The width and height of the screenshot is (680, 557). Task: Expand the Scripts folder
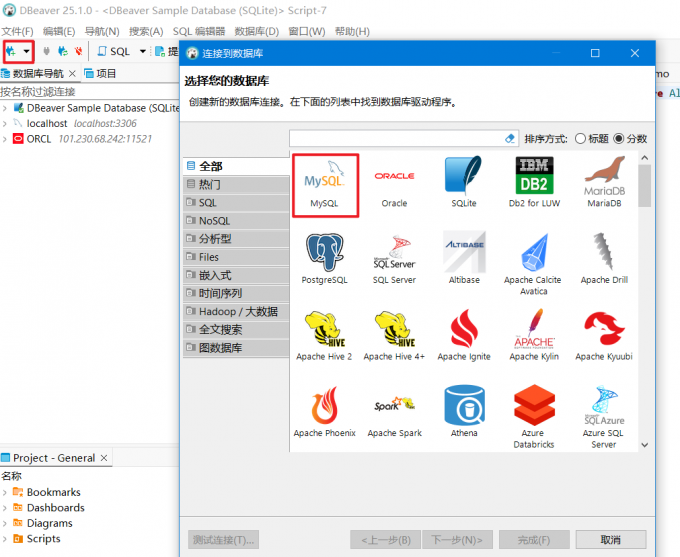click(5, 539)
